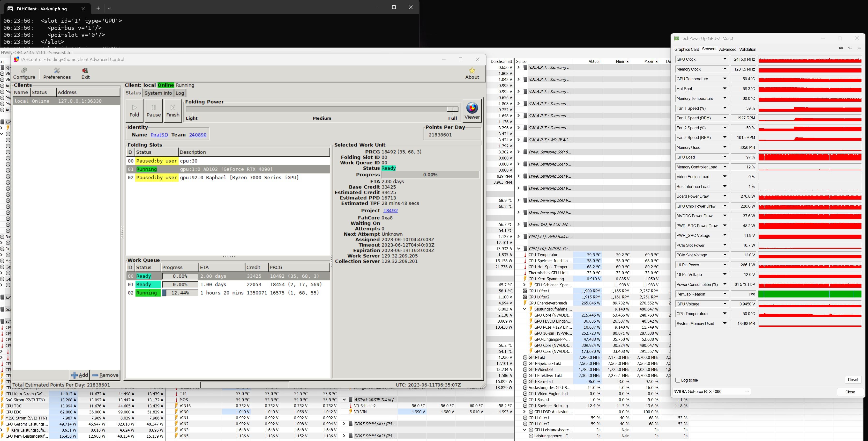Open the terminal tab dropdown chevron
This screenshot has height=441, width=868.
(x=109, y=8)
